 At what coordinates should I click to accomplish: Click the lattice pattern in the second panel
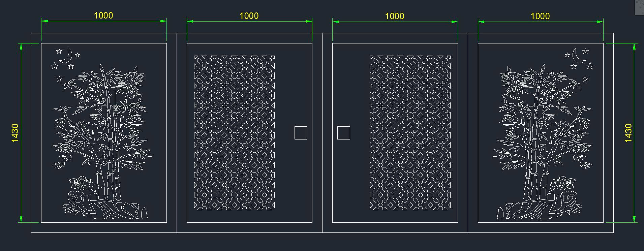click(x=235, y=133)
